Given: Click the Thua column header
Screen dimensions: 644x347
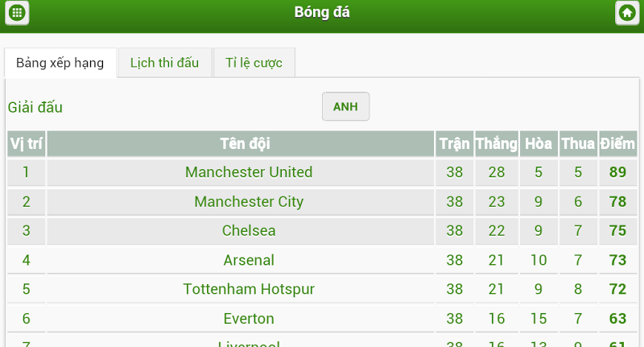Looking at the screenshot, I should point(578,144).
